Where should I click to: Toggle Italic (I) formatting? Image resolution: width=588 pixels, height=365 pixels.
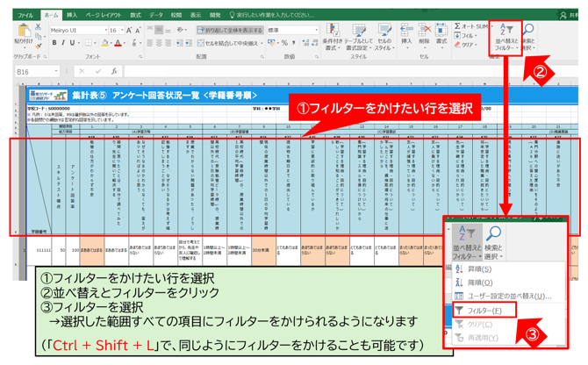63,43
